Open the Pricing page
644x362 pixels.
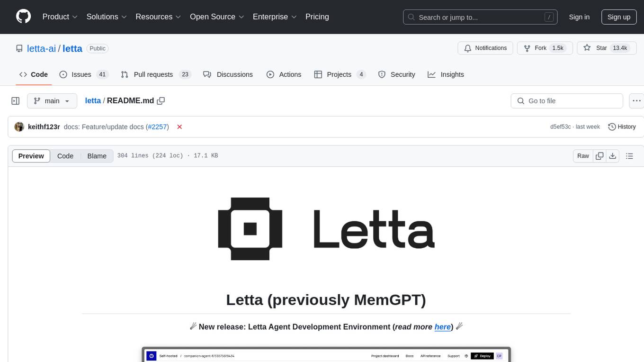tap(317, 17)
